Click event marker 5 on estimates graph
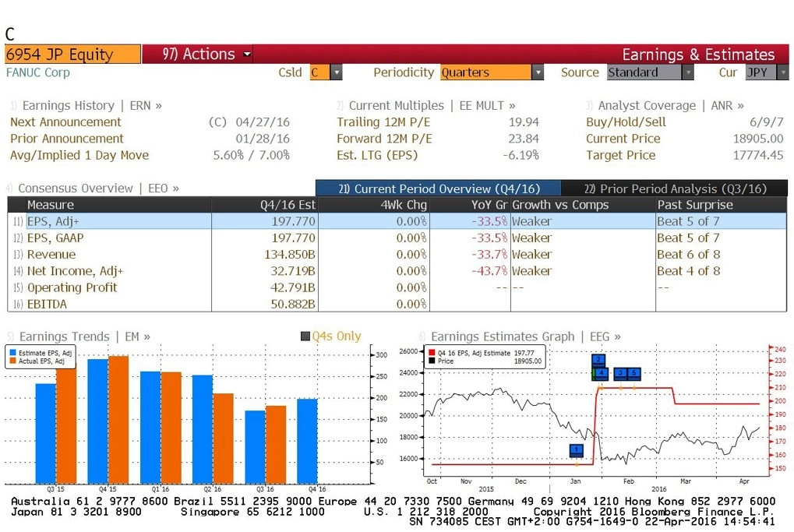The width and height of the screenshot is (794, 532). [634, 374]
